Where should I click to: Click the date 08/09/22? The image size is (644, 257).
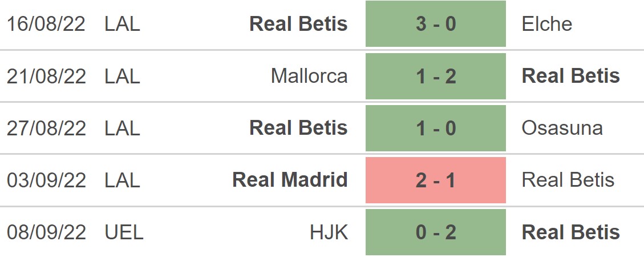(46, 232)
